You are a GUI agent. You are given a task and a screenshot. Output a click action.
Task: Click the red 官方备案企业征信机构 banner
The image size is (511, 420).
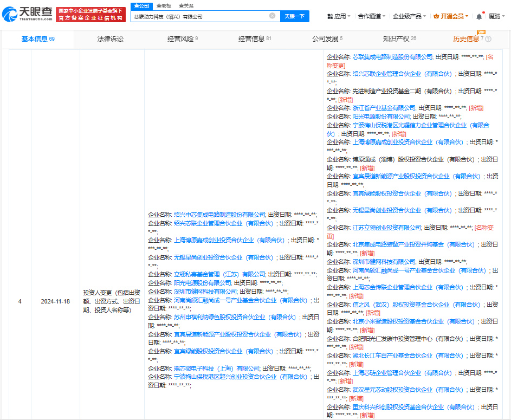click(x=90, y=15)
